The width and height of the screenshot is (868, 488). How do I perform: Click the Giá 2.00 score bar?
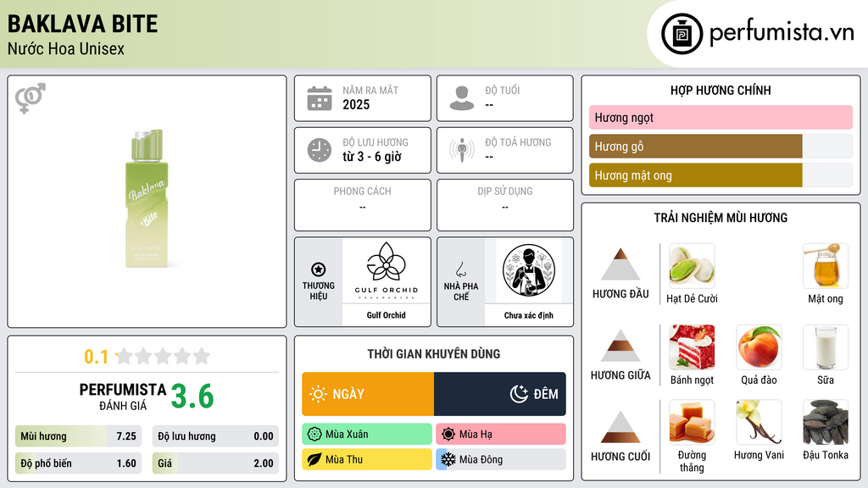[x=215, y=463]
